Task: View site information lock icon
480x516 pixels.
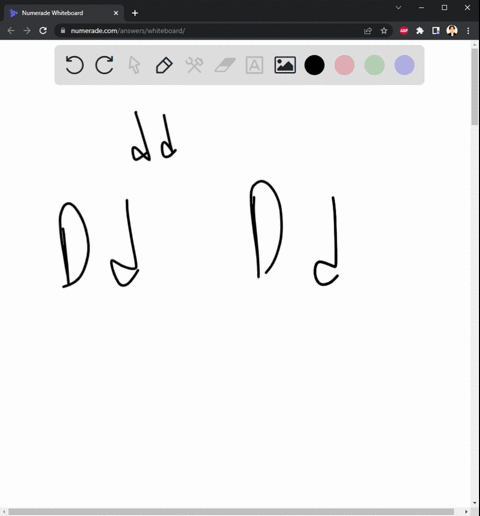Action: pos(63,31)
